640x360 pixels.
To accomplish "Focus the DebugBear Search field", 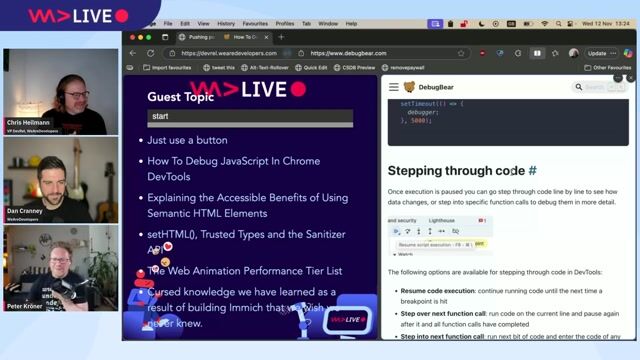I will (599, 87).
